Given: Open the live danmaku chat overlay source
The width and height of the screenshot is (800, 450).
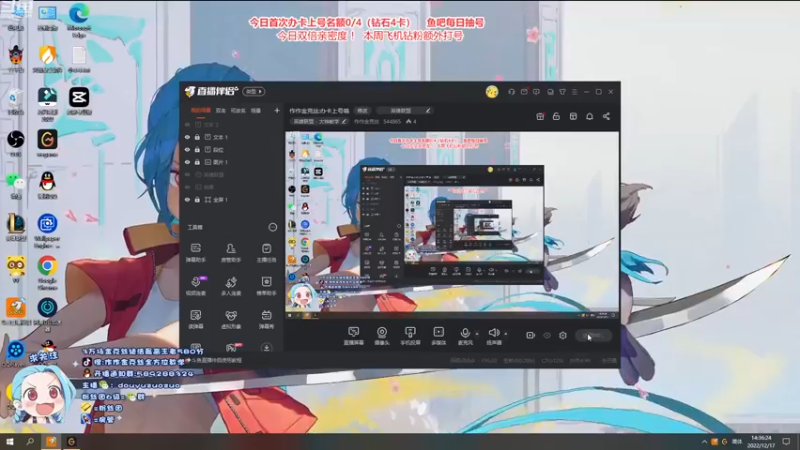Looking at the screenshot, I should coord(353,336).
